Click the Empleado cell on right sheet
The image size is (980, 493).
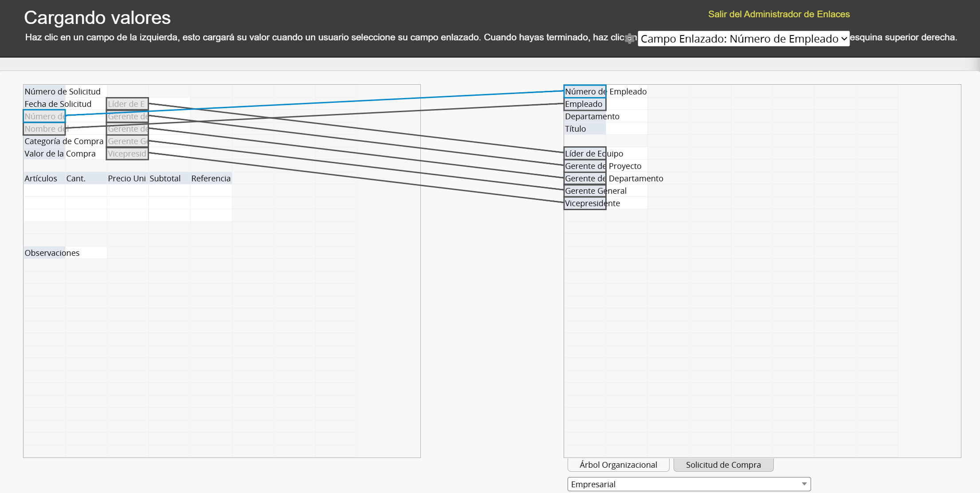coord(584,104)
